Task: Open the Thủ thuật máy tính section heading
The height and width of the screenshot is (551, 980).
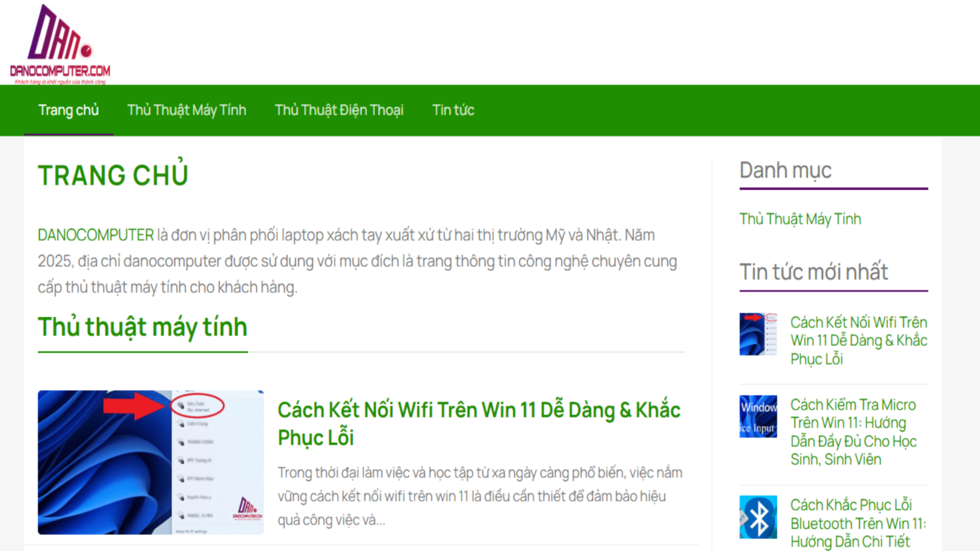Action: coord(142,328)
